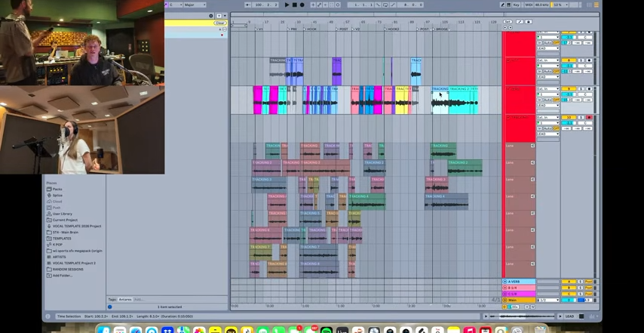This screenshot has height=333, width=644.
Task: Open Ext. In input dropdown on track 9
Action: point(548,89)
